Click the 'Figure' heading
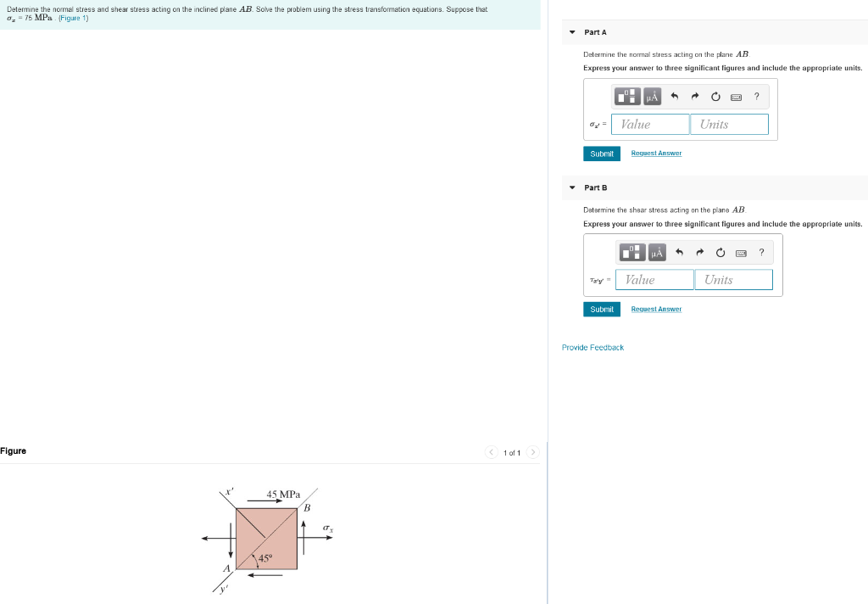Viewport: 868px width, 604px height. [x=14, y=451]
